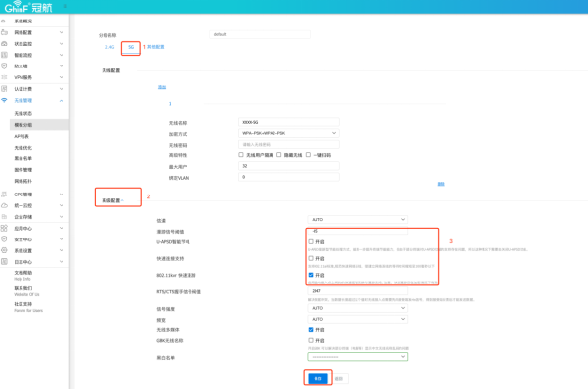
Task: Open the 黑白名单 dropdown
Action: pyautogui.click(x=357, y=356)
